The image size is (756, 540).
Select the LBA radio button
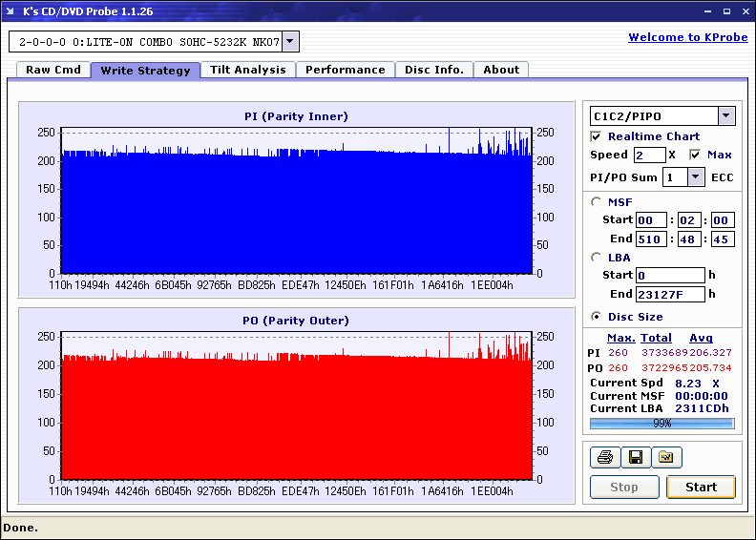[597, 257]
